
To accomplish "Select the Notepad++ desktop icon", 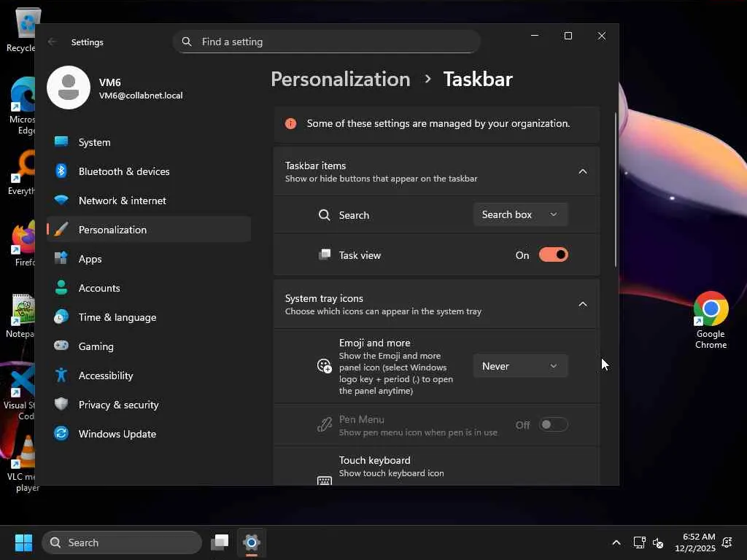I will coord(22,315).
